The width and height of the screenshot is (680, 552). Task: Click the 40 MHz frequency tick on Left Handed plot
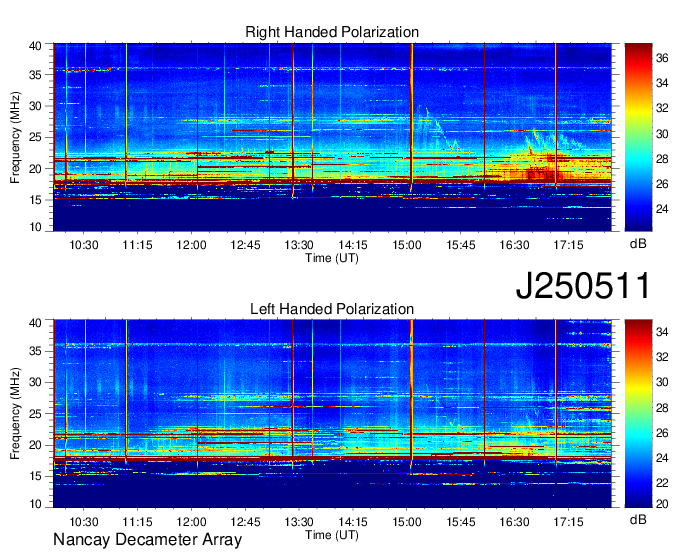(36, 323)
